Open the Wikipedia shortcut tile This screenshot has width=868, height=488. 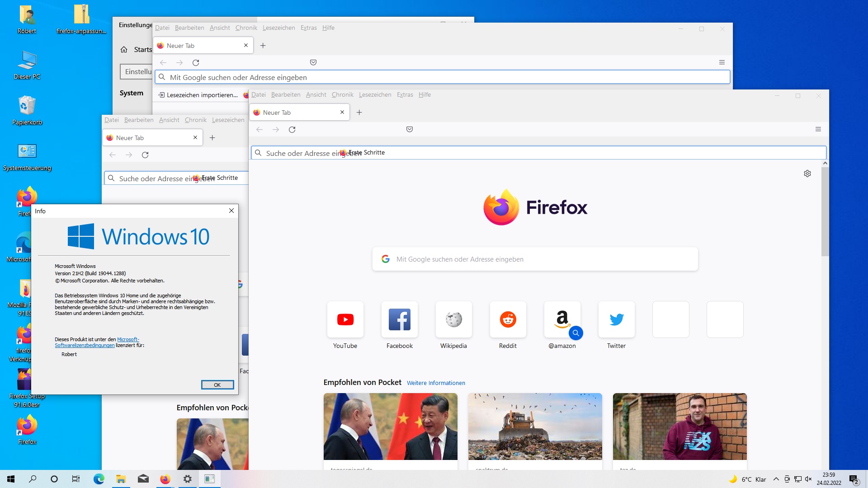pos(453,320)
